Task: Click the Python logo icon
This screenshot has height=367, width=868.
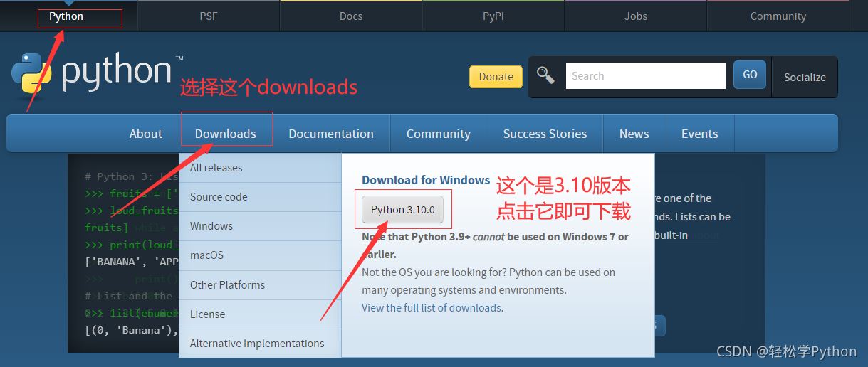Action: pos(32,73)
